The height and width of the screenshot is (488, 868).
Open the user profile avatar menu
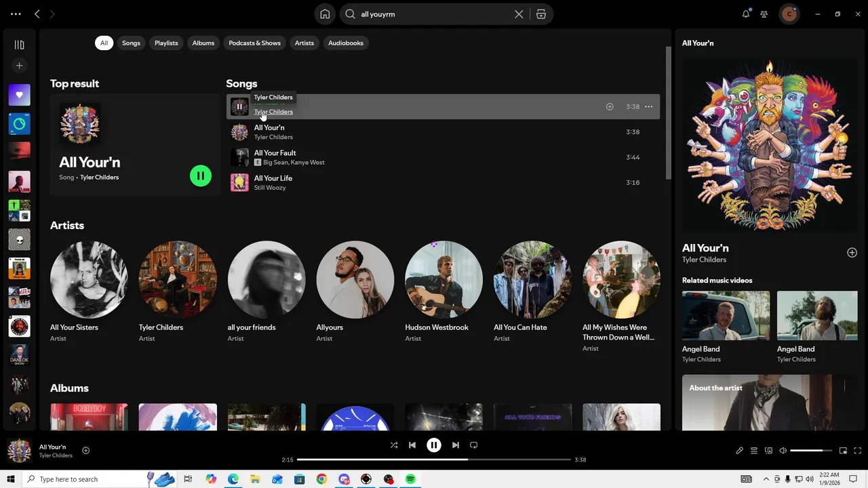click(x=789, y=14)
